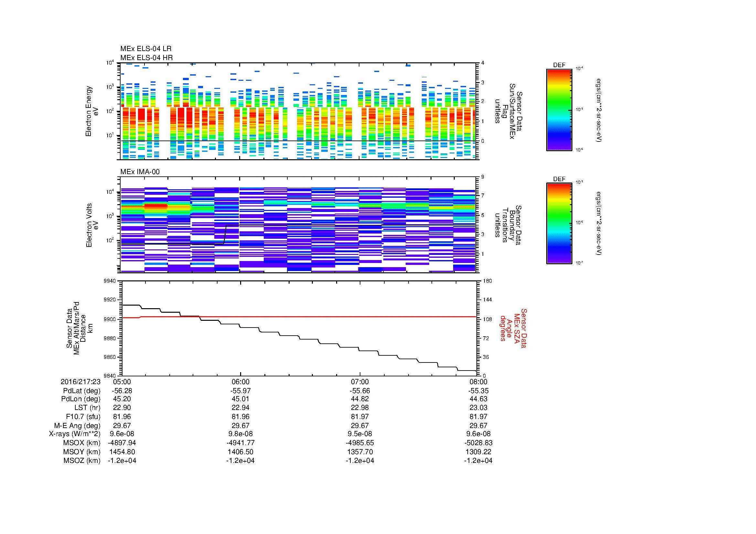Select the 07:00 time axis label
Screen dimensions: 756x534
pos(359,382)
